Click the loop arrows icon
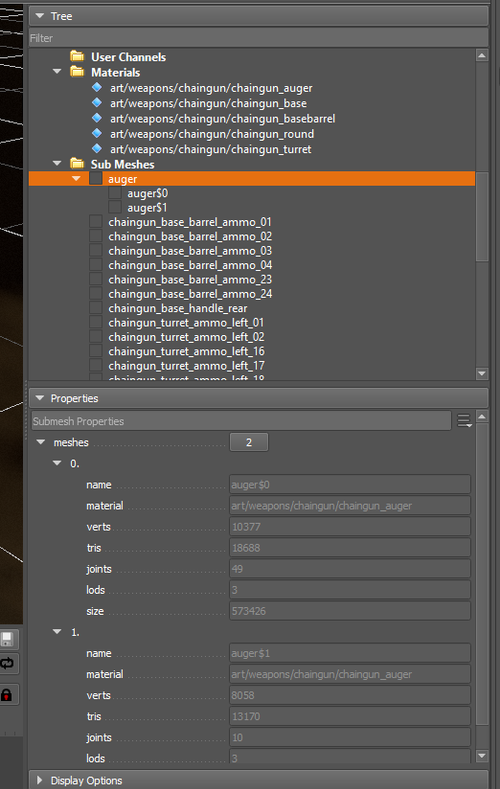The width and height of the screenshot is (500, 789). click(x=7, y=663)
